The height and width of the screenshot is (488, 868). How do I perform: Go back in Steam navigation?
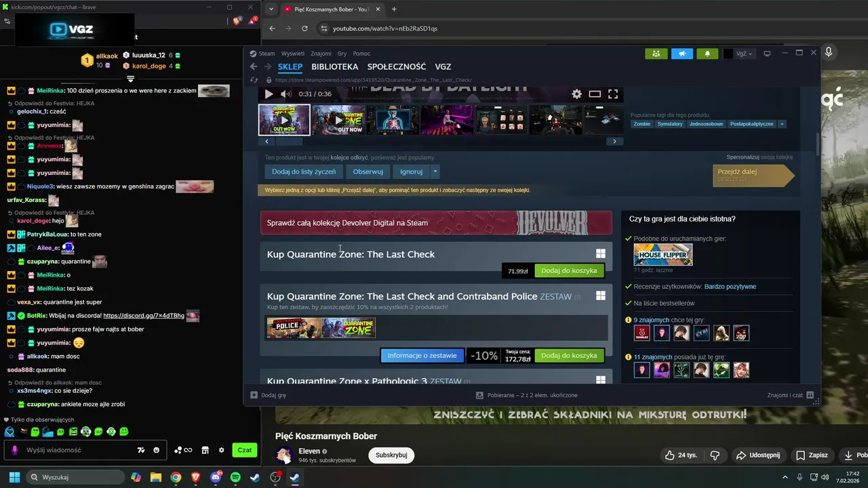coord(254,66)
